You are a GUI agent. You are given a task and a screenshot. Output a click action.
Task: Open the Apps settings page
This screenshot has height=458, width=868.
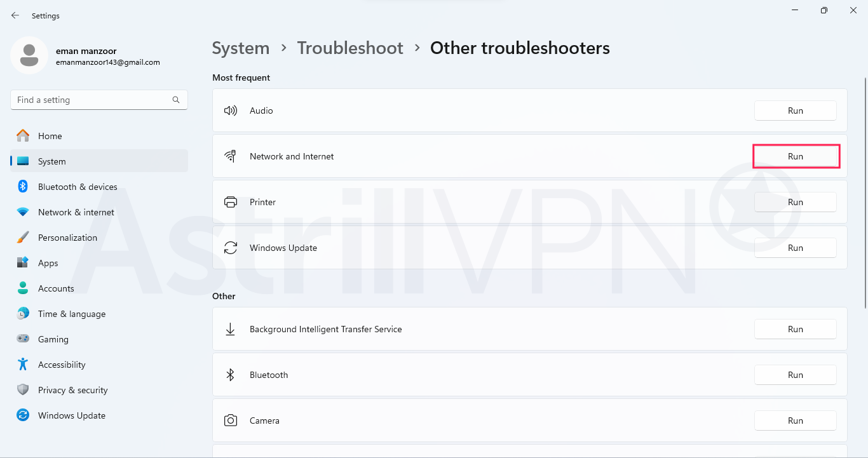point(99,263)
